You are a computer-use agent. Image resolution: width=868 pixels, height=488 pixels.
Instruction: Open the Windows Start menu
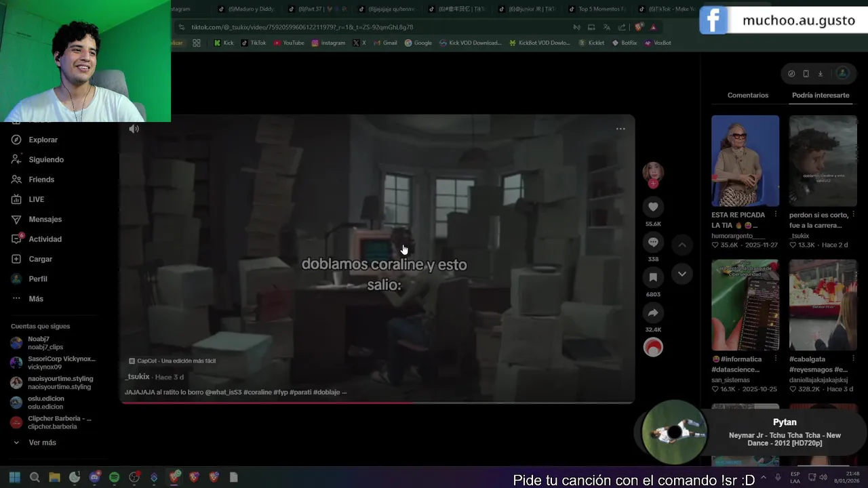pyautogui.click(x=15, y=477)
